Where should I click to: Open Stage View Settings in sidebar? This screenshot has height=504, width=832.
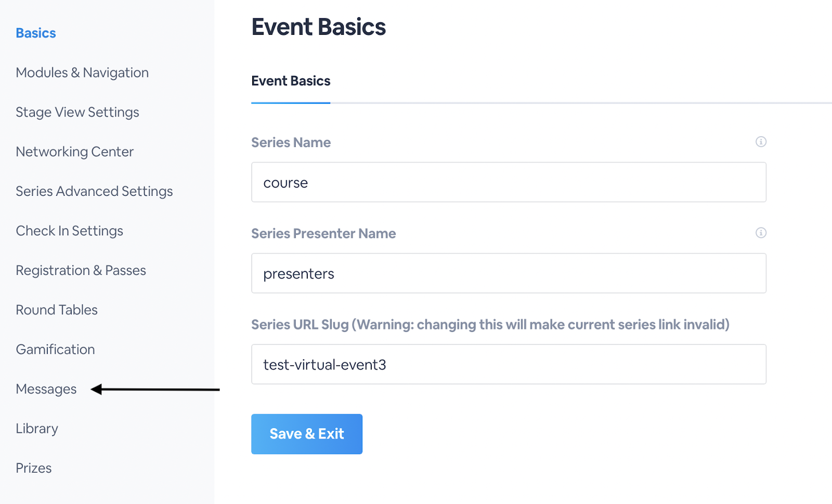pos(77,112)
